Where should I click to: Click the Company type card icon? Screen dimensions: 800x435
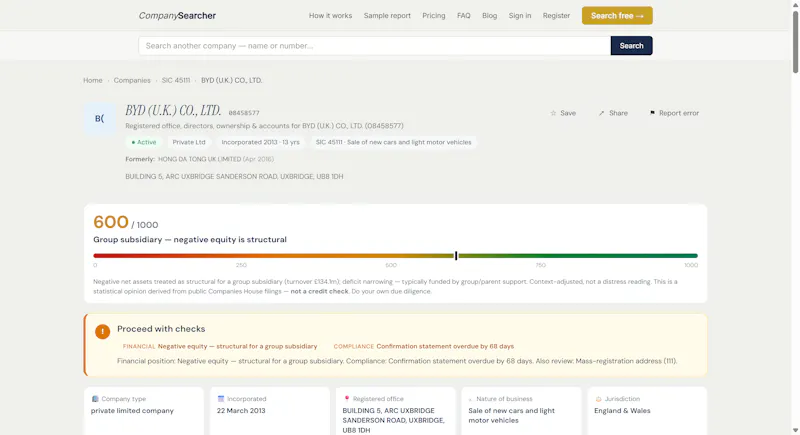[95, 399]
